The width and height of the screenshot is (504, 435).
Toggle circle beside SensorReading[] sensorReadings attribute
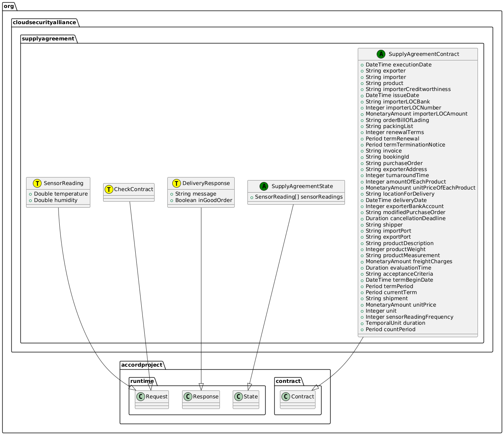coord(251,197)
